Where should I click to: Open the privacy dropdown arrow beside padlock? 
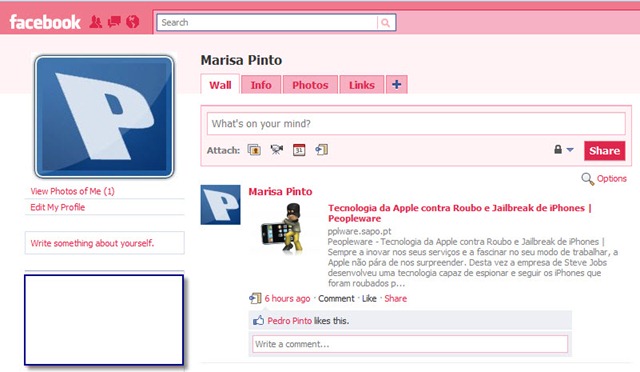570,150
